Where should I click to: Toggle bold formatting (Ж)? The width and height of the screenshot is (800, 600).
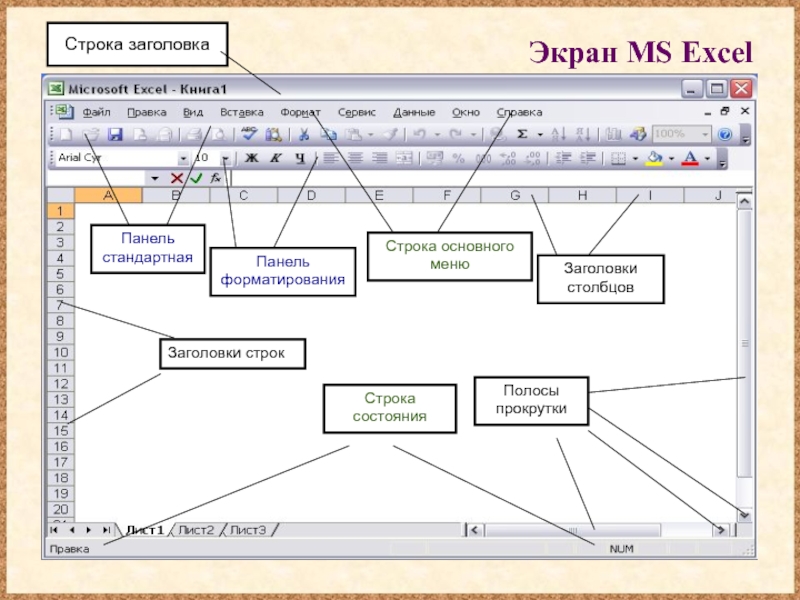(252, 158)
